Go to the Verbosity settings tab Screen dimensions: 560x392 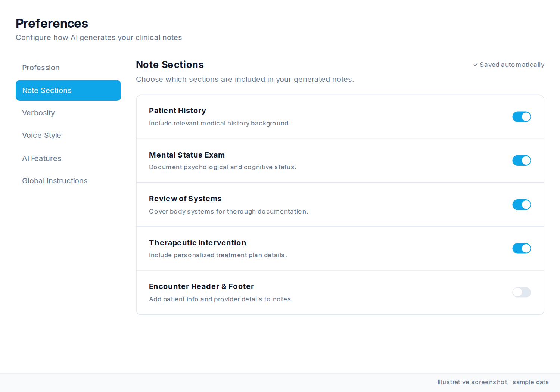[x=68, y=113]
